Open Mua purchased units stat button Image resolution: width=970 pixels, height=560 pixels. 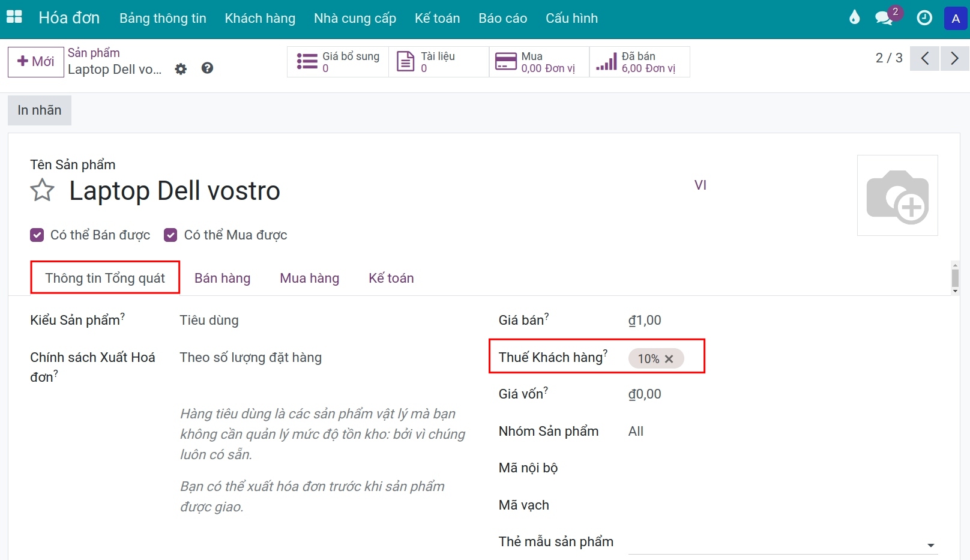point(539,62)
